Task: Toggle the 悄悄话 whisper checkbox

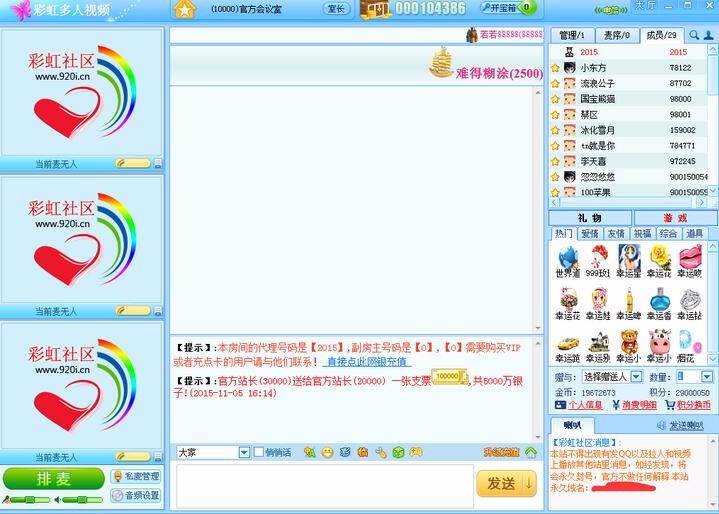Action: pos(259,452)
